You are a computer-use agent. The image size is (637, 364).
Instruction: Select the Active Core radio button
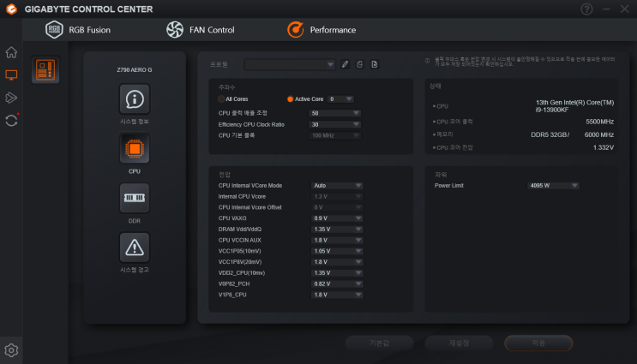(290, 99)
